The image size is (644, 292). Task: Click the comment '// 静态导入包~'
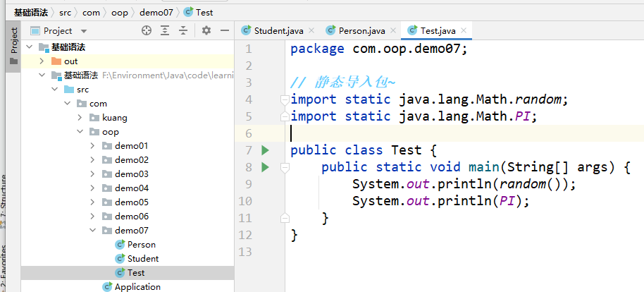click(x=343, y=83)
